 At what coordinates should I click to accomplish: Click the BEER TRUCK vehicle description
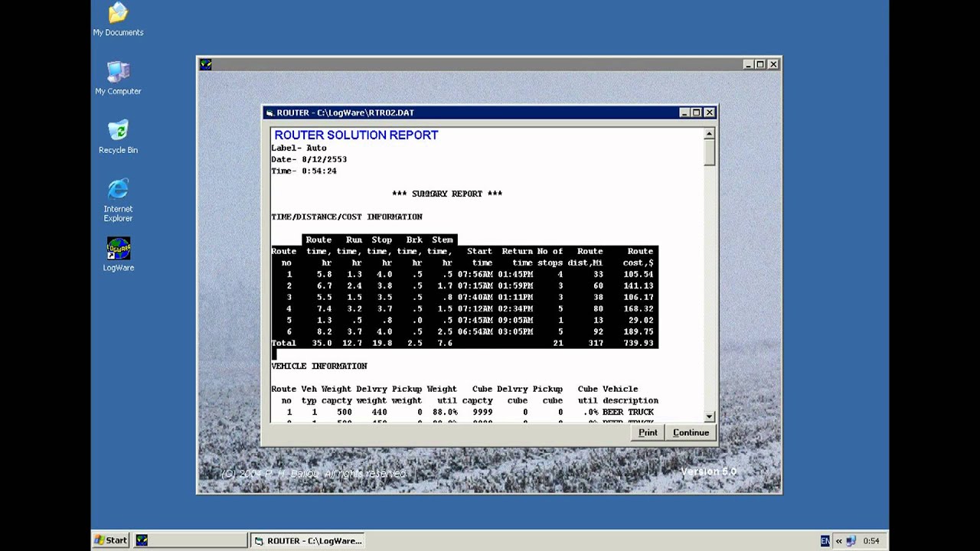pyautogui.click(x=628, y=412)
